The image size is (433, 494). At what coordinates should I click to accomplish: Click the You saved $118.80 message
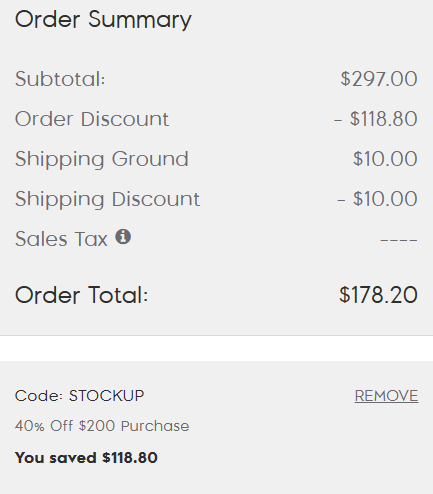(x=86, y=458)
